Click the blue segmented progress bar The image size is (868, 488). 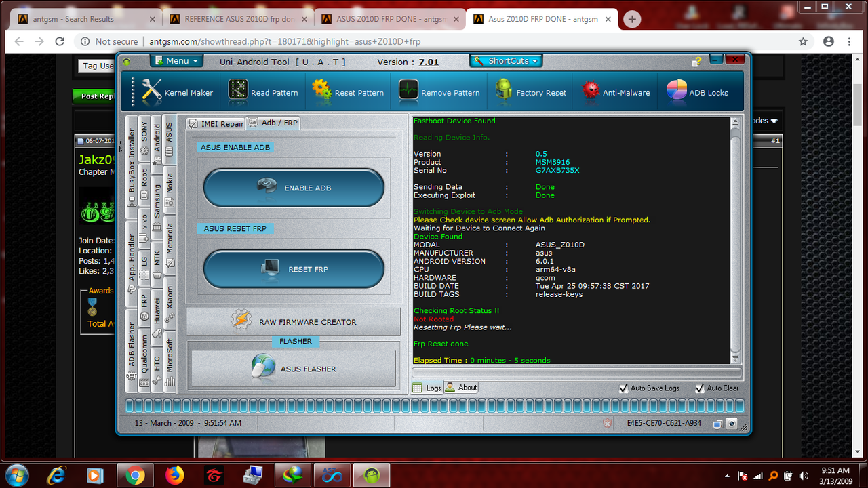coord(434,406)
